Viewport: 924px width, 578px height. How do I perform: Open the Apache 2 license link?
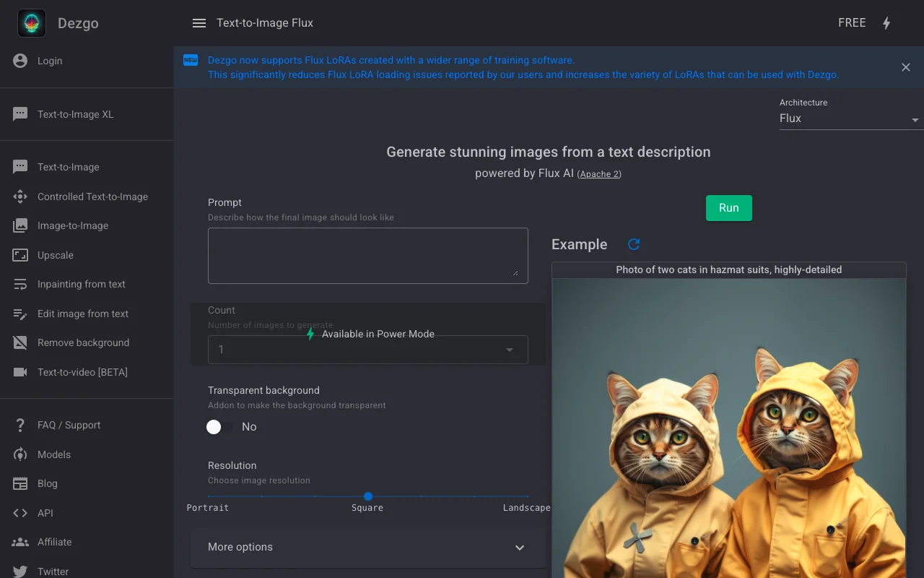(599, 174)
